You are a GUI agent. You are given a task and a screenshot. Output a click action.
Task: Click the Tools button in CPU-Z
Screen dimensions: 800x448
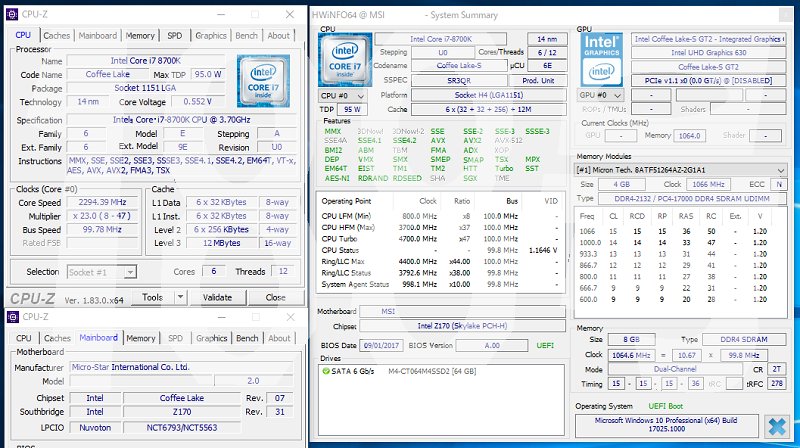pos(153,297)
